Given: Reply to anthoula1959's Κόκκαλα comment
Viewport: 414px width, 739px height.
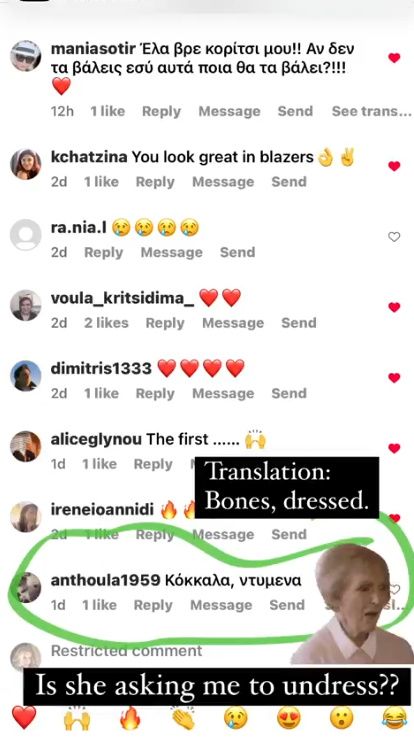Looking at the screenshot, I should click(x=153, y=605).
